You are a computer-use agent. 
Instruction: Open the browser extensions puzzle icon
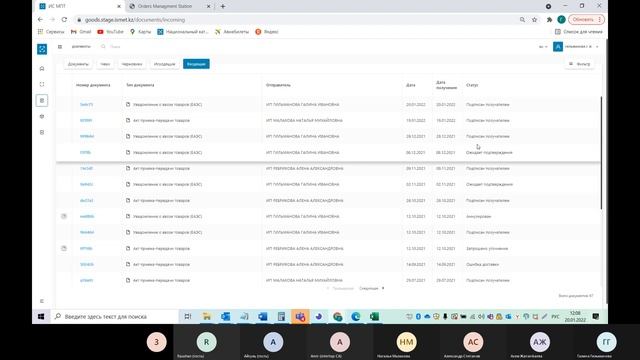click(x=549, y=20)
